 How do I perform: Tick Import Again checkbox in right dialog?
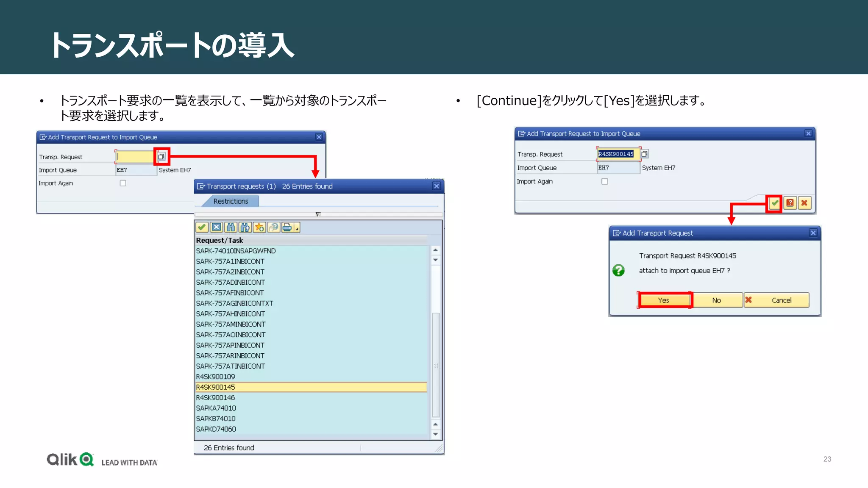point(605,181)
